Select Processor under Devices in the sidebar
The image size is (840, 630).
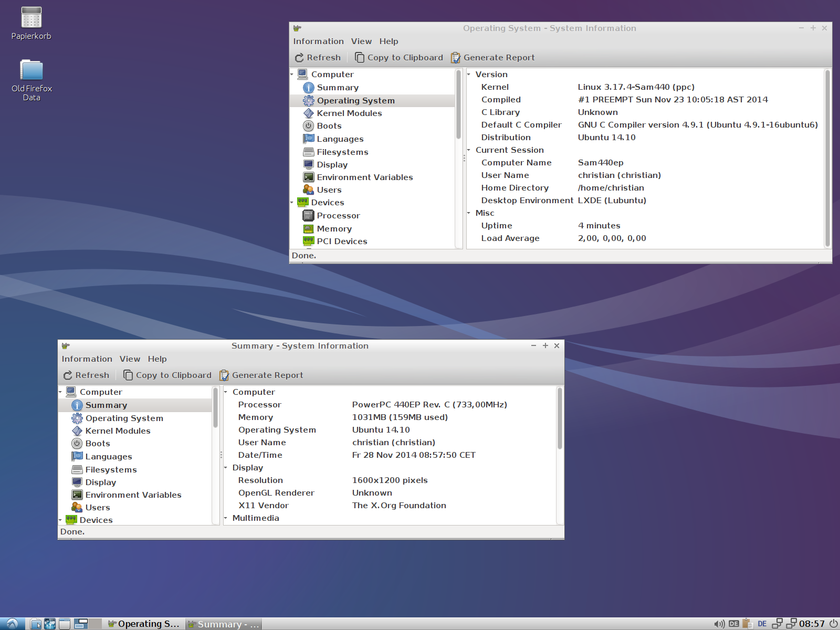tap(338, 216)
